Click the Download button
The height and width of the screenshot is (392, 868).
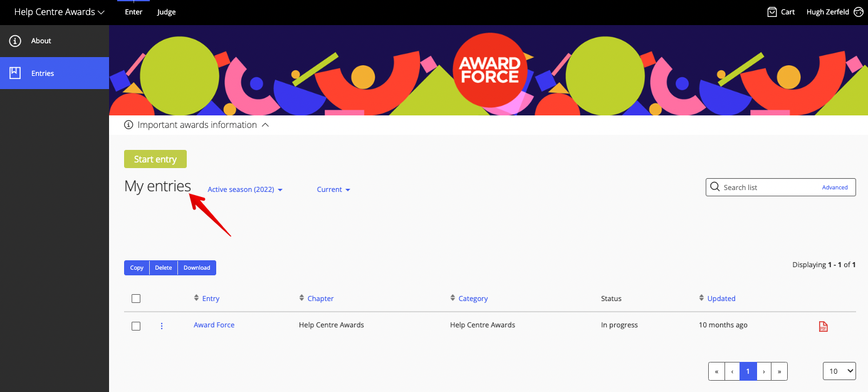point(197,268)
